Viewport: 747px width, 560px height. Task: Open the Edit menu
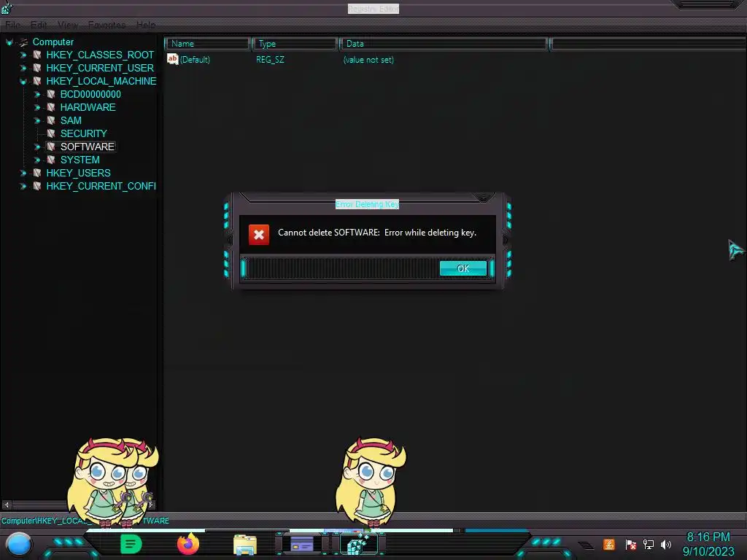39,25
